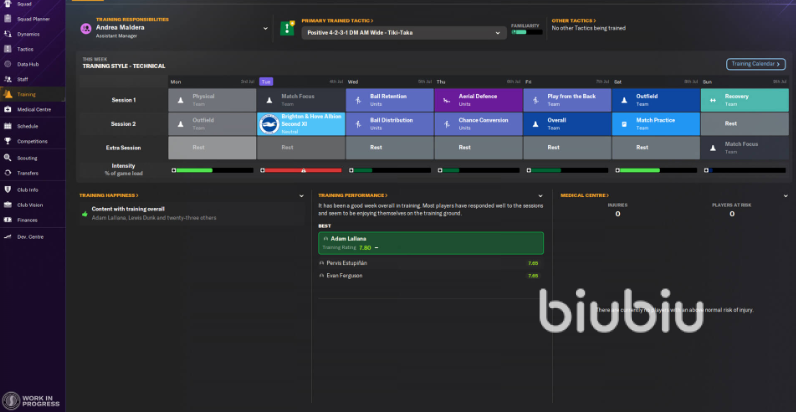Expand the training responsibilities dropdown arrow
Viewport: 796px width, 412px height.
tap(265, 28)
